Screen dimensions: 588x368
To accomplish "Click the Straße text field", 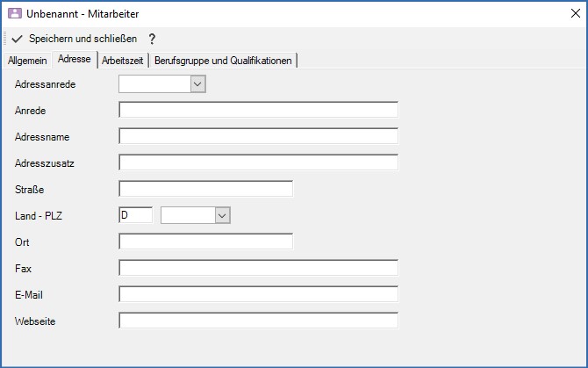I will click(x=206, y=189).
